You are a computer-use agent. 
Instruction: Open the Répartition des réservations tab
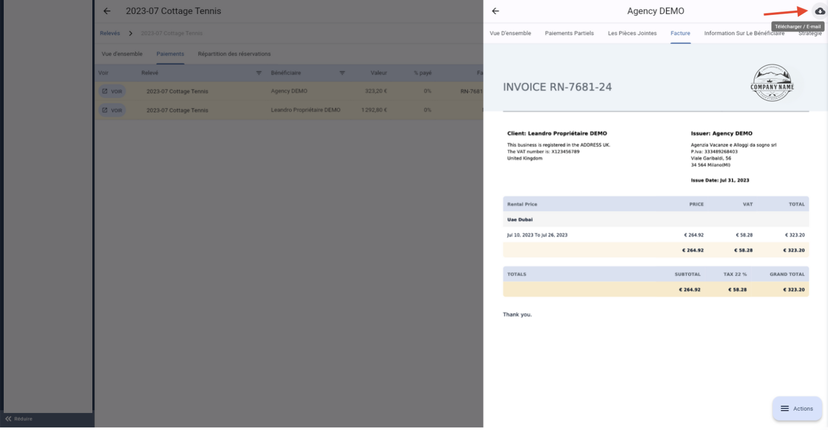point(234,54)
